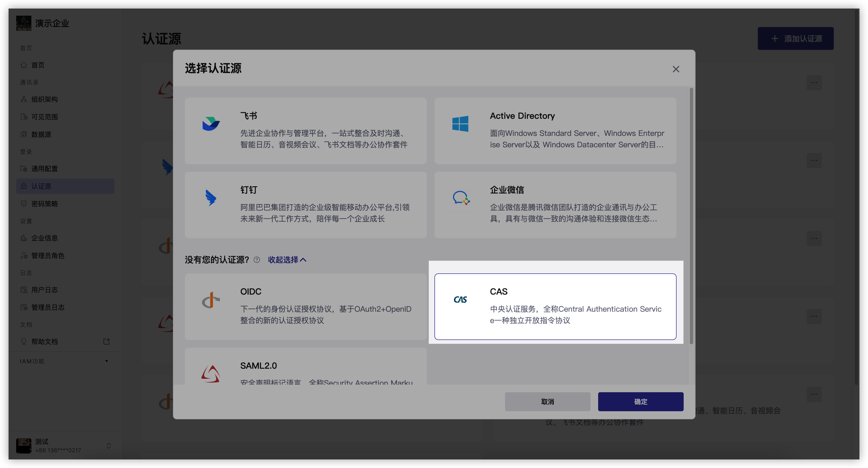The height and width of the screenshot is (468, 868).
Task: Click the +86 136****0217 phone number
Action: [x=58, y=450]
